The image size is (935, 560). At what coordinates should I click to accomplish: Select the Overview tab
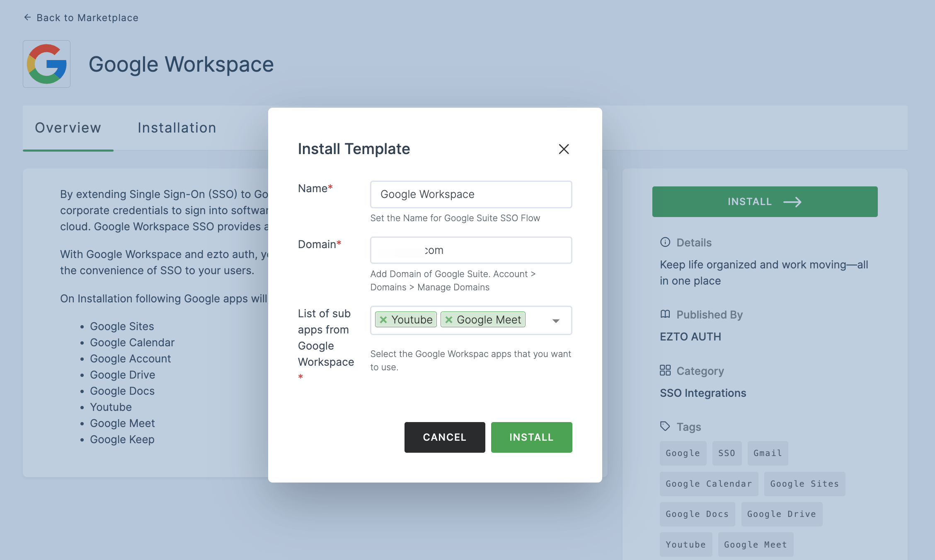pos(68,127)
